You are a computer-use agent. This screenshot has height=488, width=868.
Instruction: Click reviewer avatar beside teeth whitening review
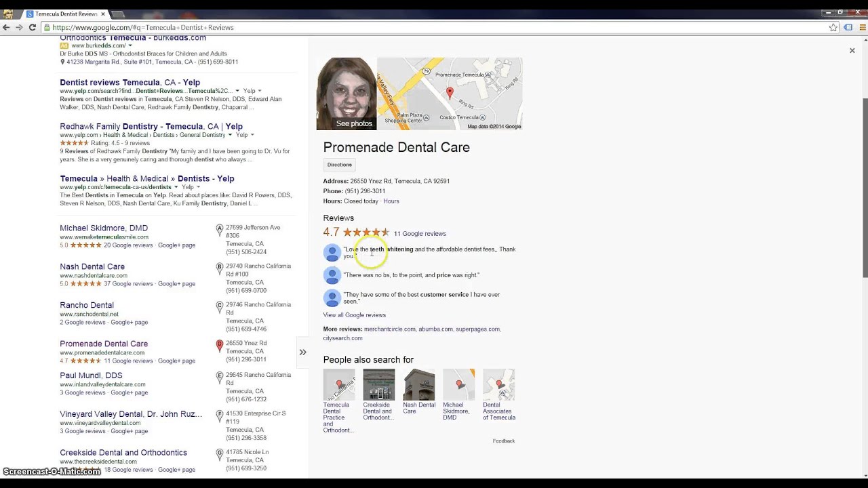[332, 253]
